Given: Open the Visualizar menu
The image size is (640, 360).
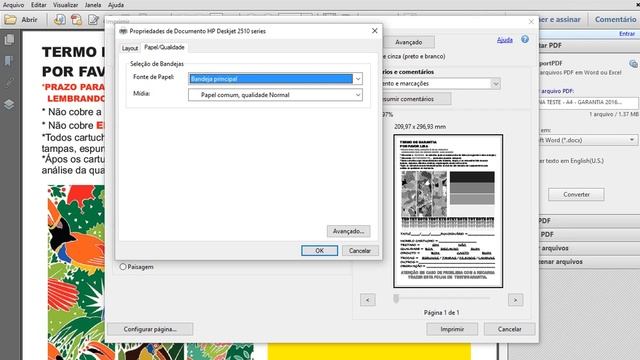Looking at the screenshot, I should click(65, 5).
